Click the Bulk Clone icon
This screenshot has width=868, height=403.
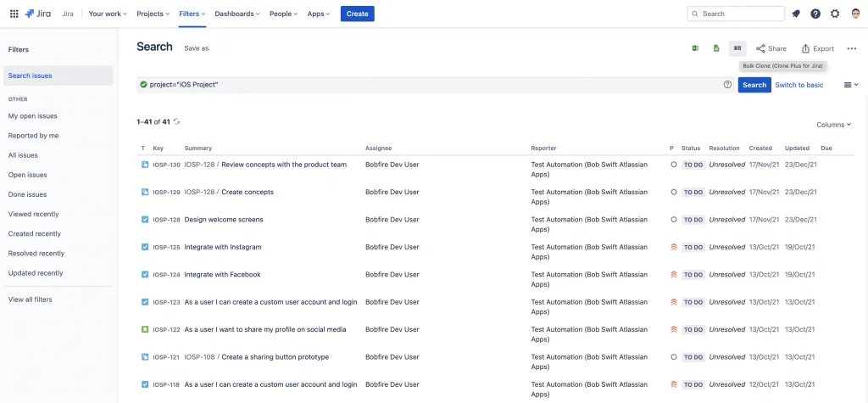pos(737,48)
